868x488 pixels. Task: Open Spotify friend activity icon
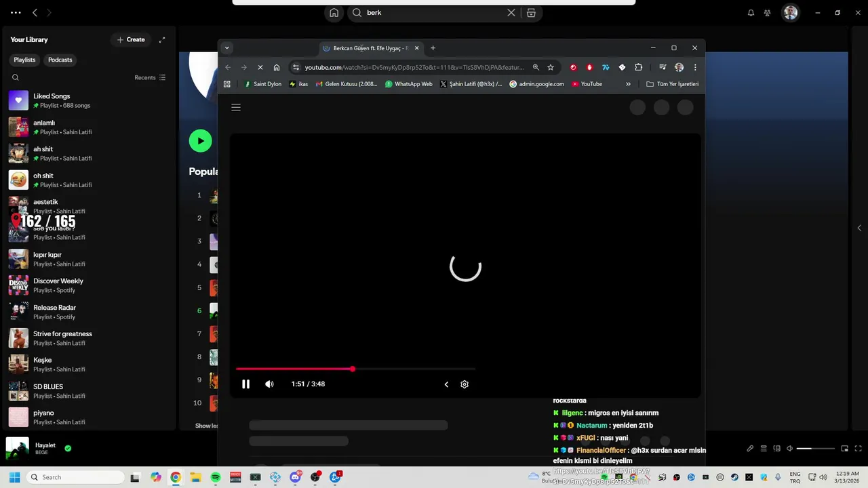(x=767, y=13)
